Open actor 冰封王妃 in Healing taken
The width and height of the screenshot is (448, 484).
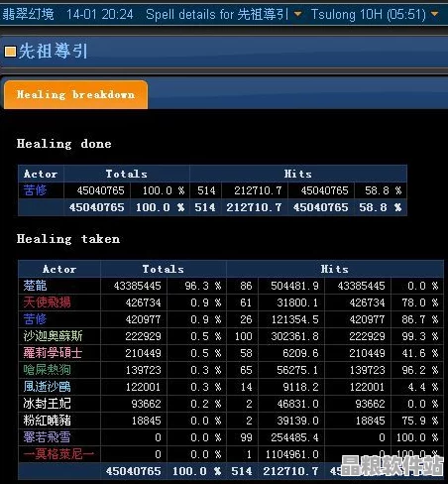[x=47, y=404]
